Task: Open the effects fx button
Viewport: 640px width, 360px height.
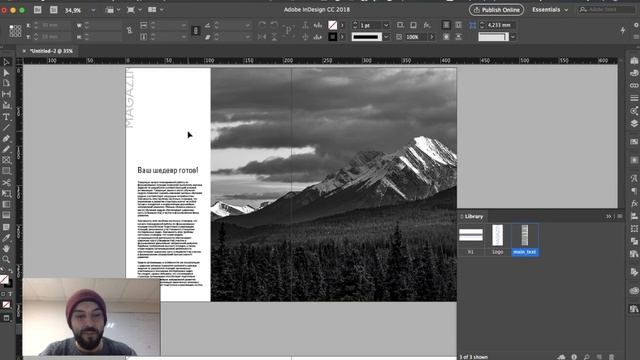Action: click(x=427, y=25)
